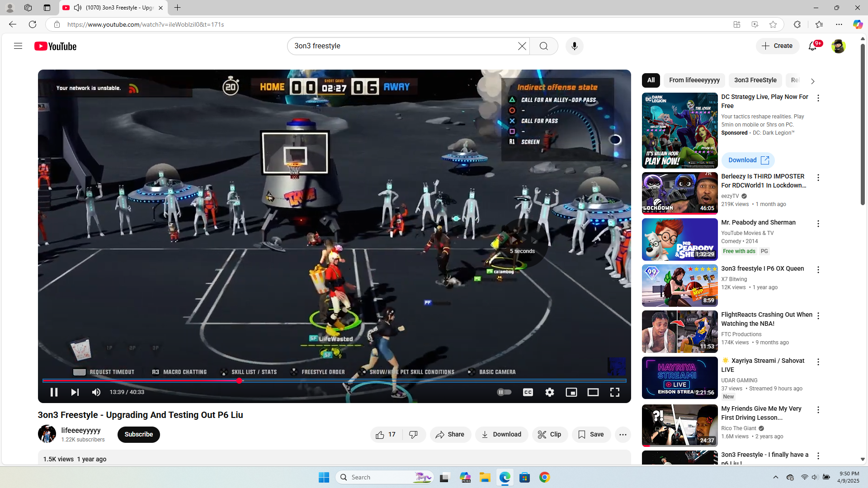Image resolution: width=868 pixels, height=488 pixels.
Task: Mute the video player volume
Action: (x=96, y=392)
